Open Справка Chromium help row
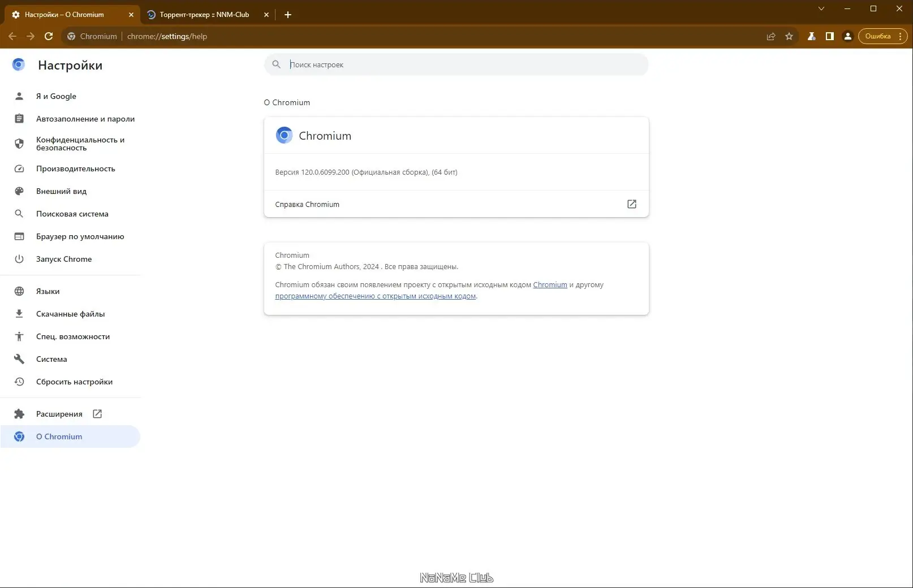Viewport: 913px width, 588px height. [x=456, y=204]
